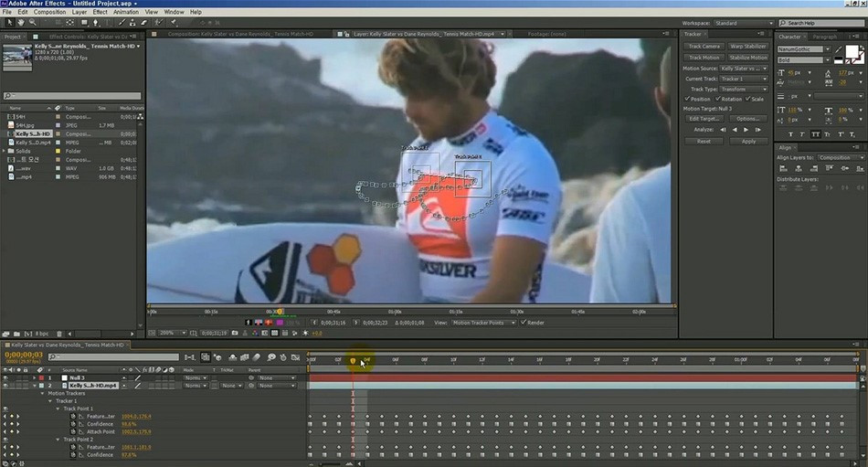This screenshot has height=467, width=868.
Task: Open the Window menu
Action: (x=174, y=12)
